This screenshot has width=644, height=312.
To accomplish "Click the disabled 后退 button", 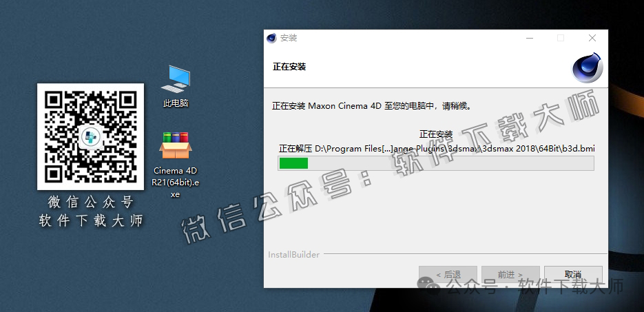I will click(448, 275).
